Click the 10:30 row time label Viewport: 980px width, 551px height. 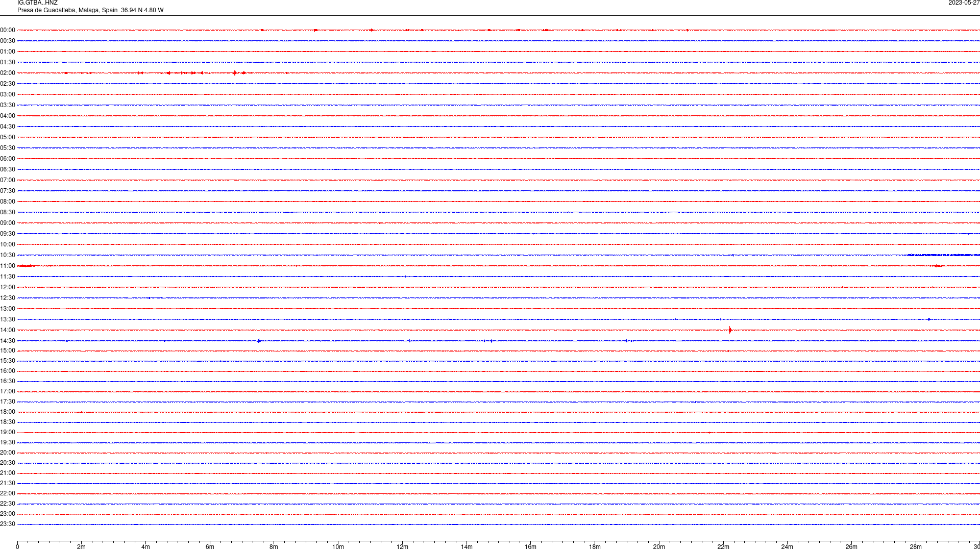(8, 255)
